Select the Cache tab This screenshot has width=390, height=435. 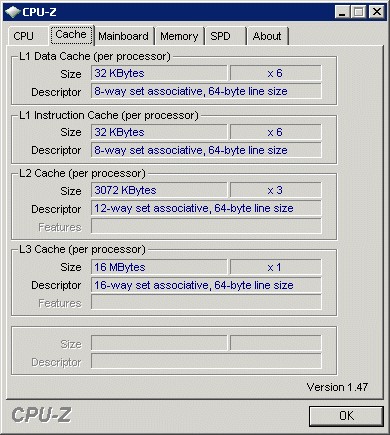[x=71, y=35]
